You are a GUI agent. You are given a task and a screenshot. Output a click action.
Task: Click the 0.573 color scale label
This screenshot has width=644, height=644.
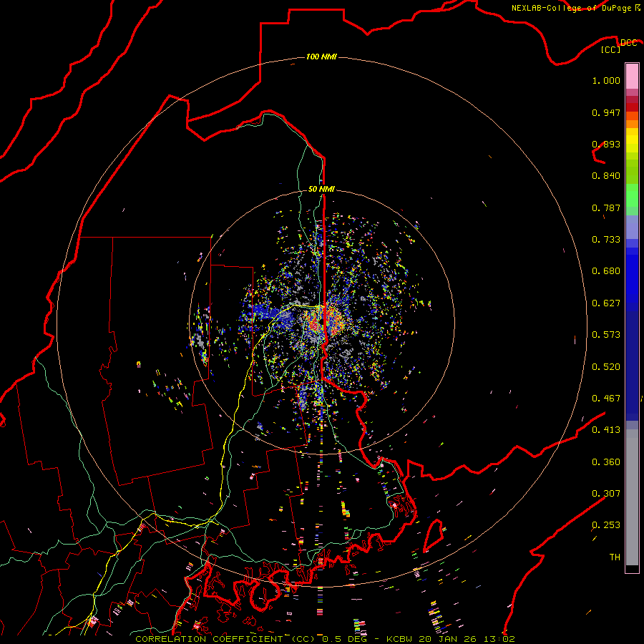[x=606, y=335]
